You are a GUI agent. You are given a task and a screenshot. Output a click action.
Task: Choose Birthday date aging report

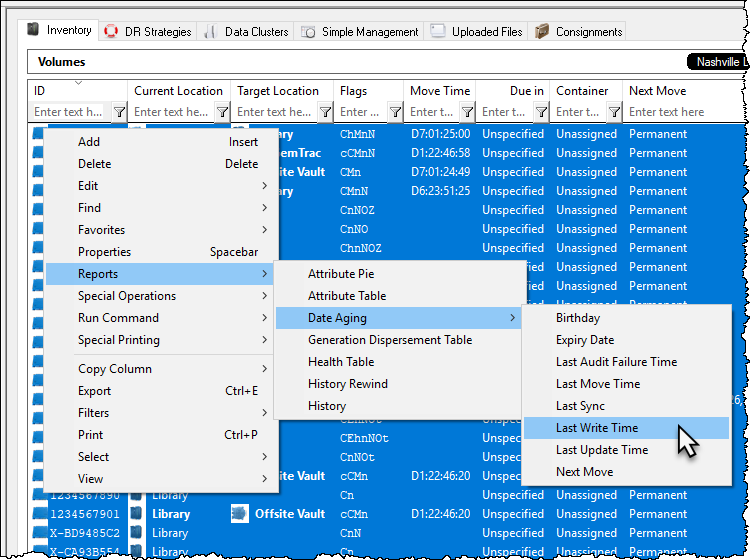(627, 318)
